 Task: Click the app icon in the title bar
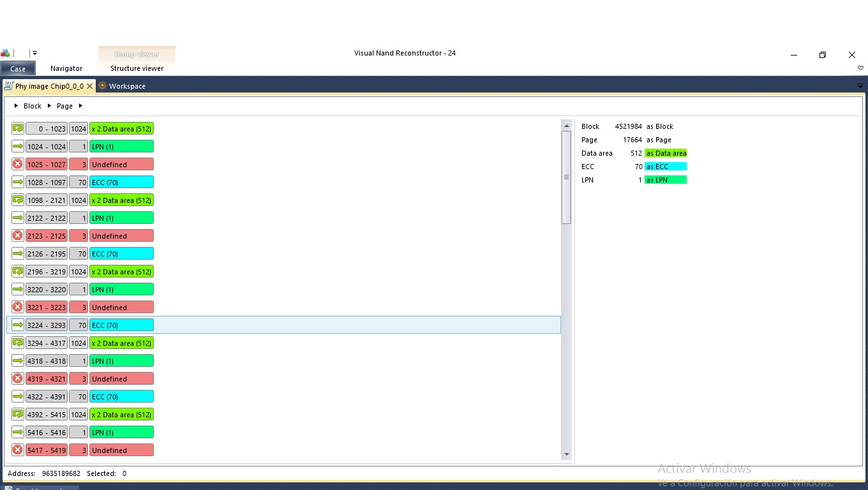point(6,54)
